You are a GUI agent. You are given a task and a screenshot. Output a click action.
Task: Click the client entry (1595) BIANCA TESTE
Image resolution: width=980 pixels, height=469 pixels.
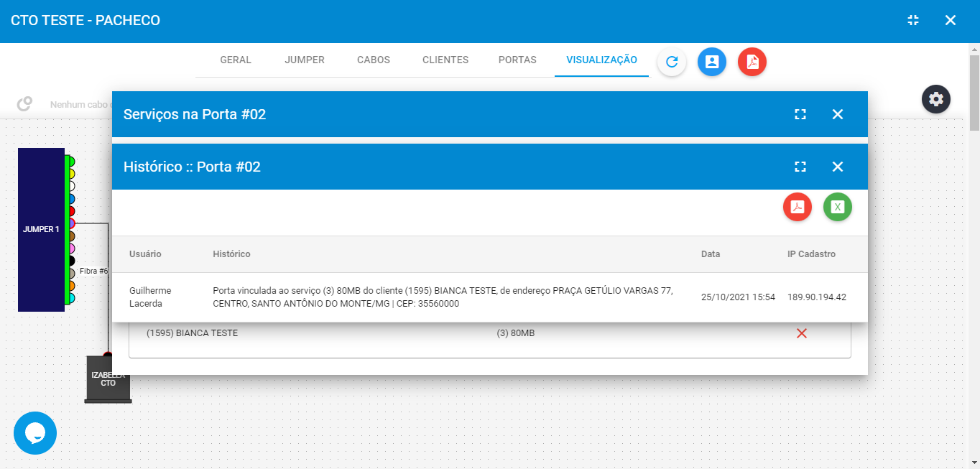tap(192, 333)
